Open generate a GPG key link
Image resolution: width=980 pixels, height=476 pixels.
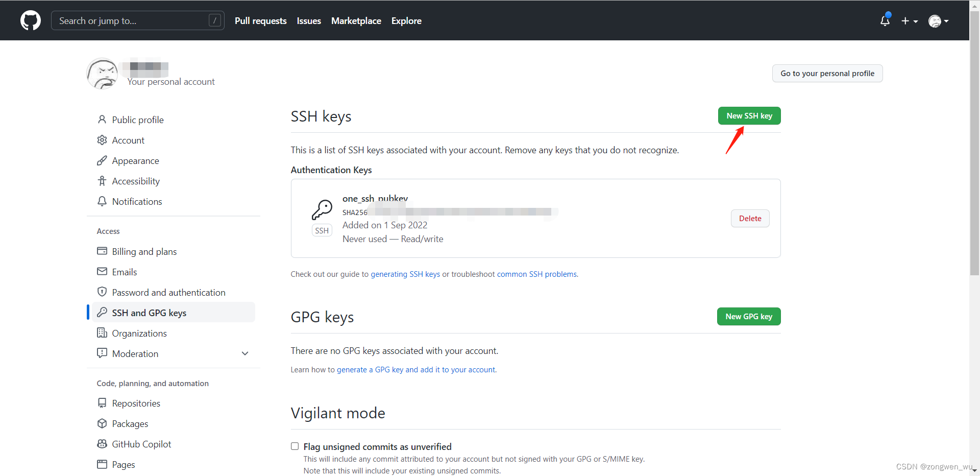tap(416, 370)
